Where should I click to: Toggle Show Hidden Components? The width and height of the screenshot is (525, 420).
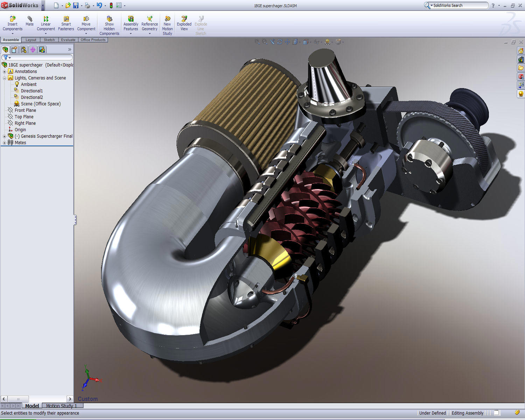[x=109, y=19]
